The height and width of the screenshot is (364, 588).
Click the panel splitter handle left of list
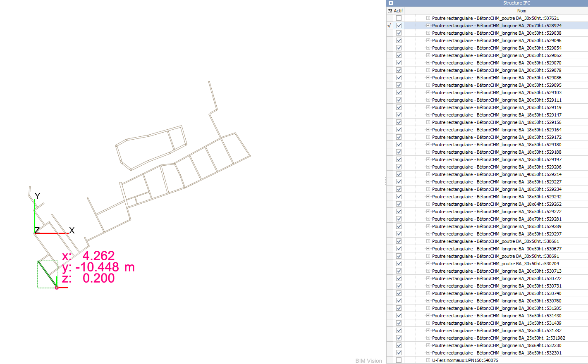coord(385,181)
